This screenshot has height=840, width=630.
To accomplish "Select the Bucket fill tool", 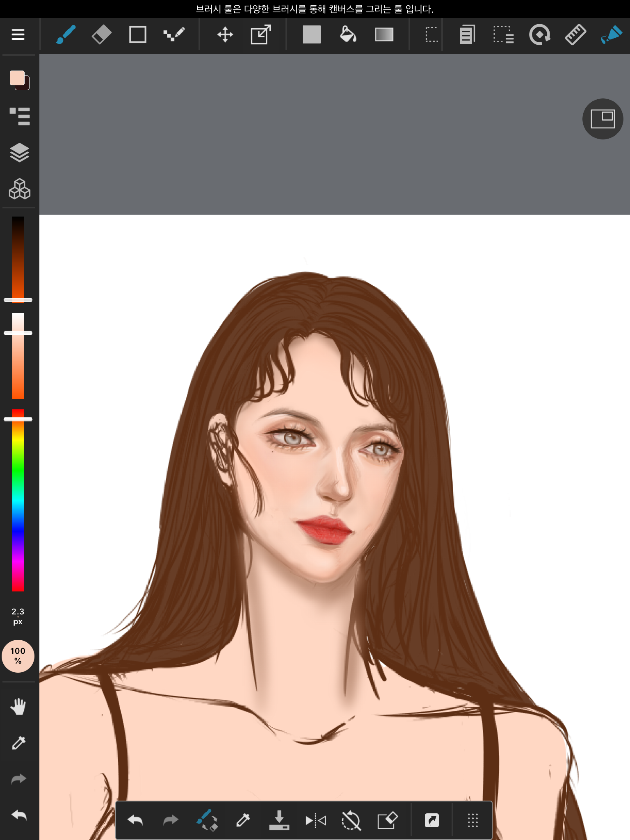I will (348, 35).
